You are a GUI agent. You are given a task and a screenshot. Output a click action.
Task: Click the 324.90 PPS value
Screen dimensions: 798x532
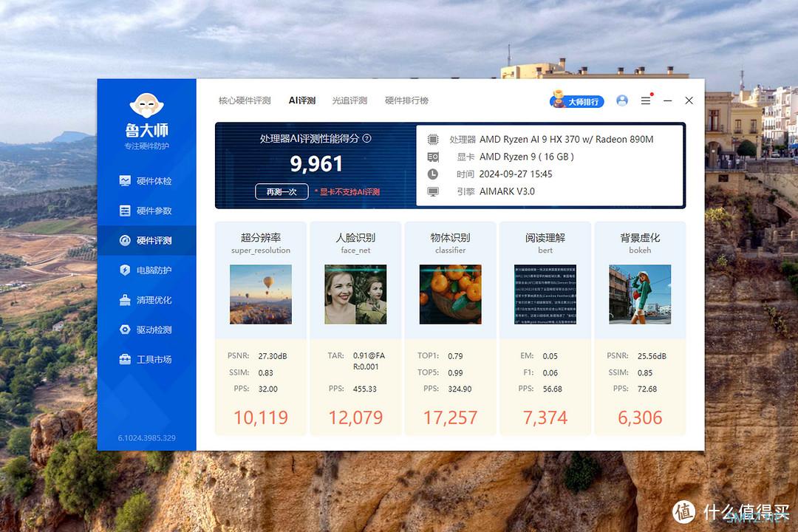point(460,389)
